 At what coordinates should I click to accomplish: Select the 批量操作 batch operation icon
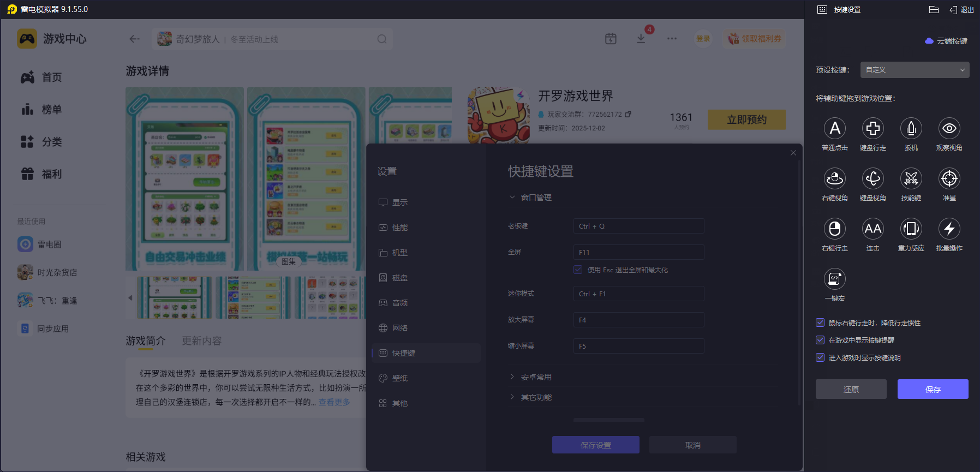pyautogui.click(x=949, y=229)
